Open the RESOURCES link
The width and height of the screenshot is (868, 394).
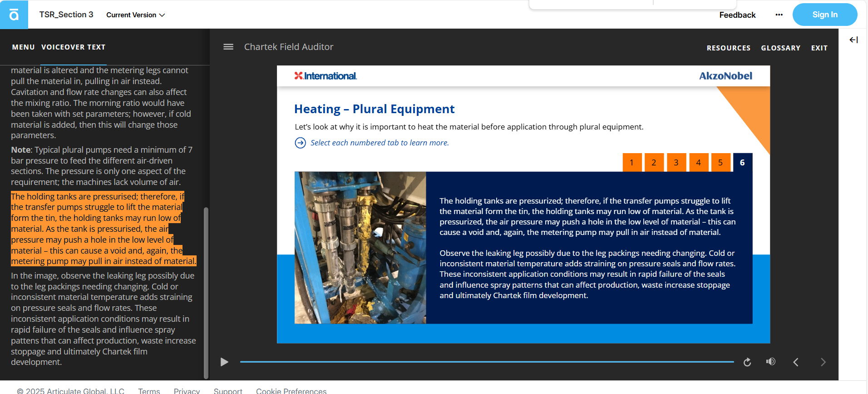[x=728, y=48]
